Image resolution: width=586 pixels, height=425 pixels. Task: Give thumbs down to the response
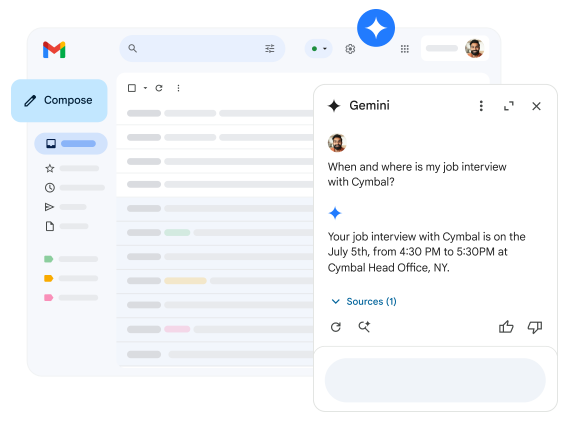535,327
